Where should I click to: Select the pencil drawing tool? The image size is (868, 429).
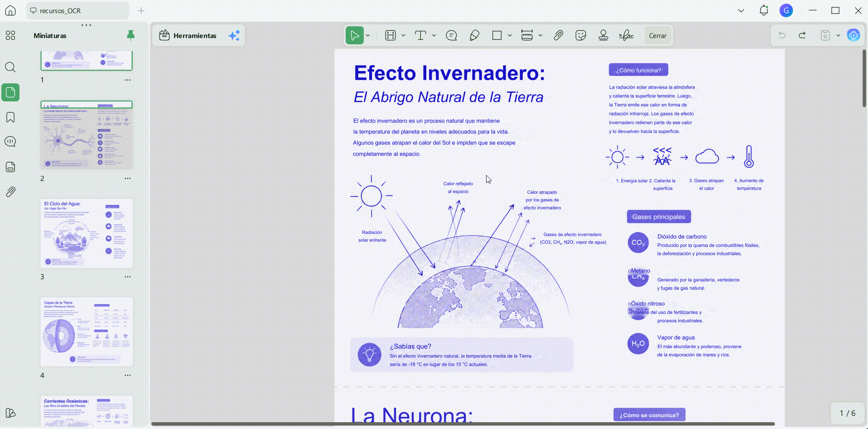474,36
